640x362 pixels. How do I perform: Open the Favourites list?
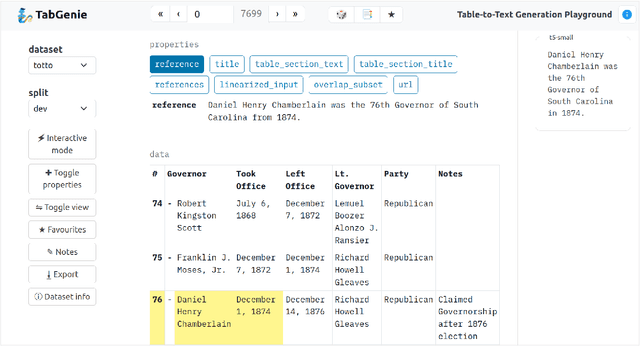coord(62,230)
